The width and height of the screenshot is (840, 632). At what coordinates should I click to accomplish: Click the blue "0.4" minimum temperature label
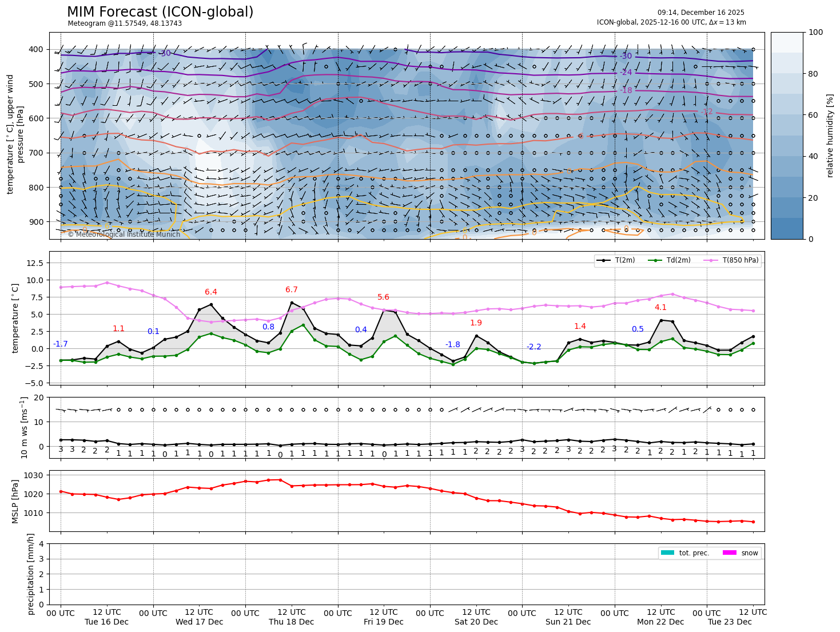tap(361, 330)
